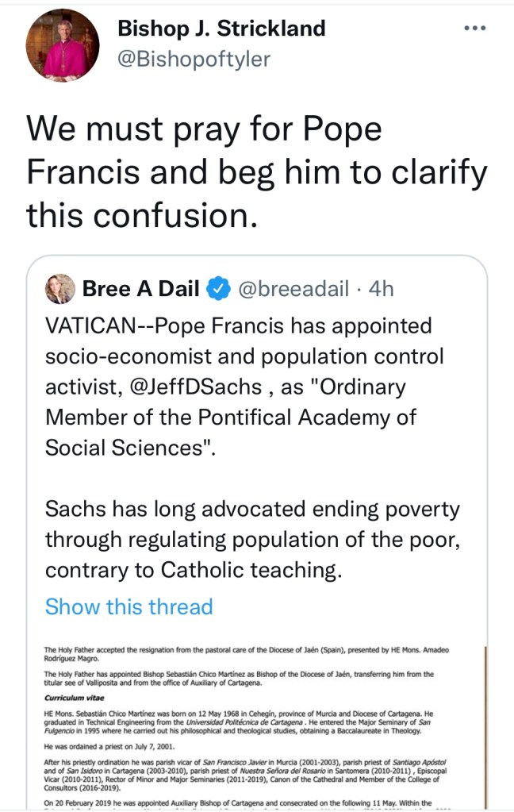Click the Show this thread link
514x812 pixels.
click(x=128, y=606)
